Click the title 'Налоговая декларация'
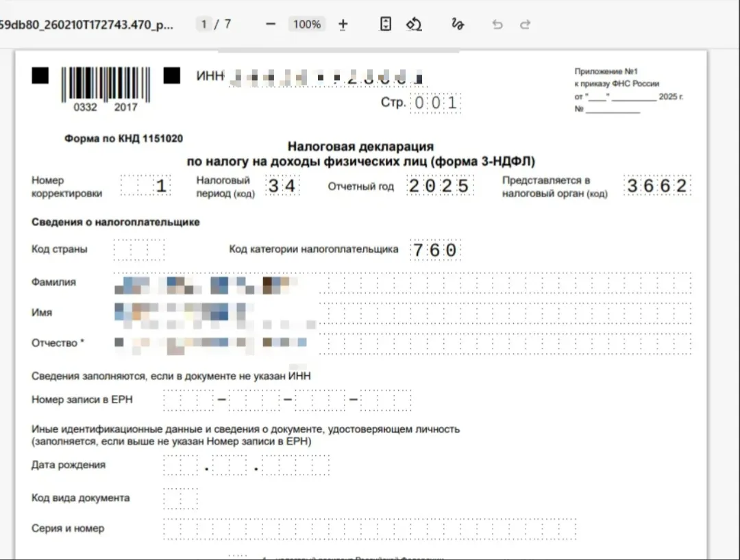This screenshot has width=740, height=560. (x=360, y=146)
